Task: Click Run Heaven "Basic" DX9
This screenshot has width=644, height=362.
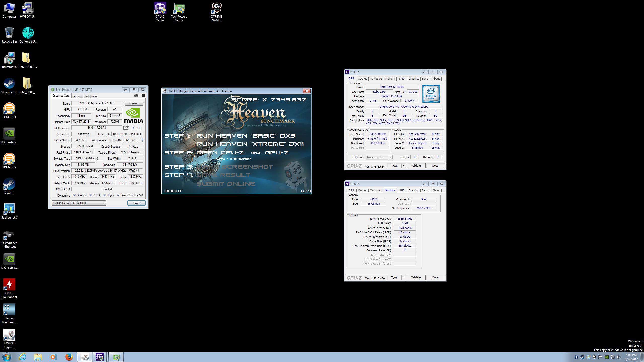Action: [246, 136]
